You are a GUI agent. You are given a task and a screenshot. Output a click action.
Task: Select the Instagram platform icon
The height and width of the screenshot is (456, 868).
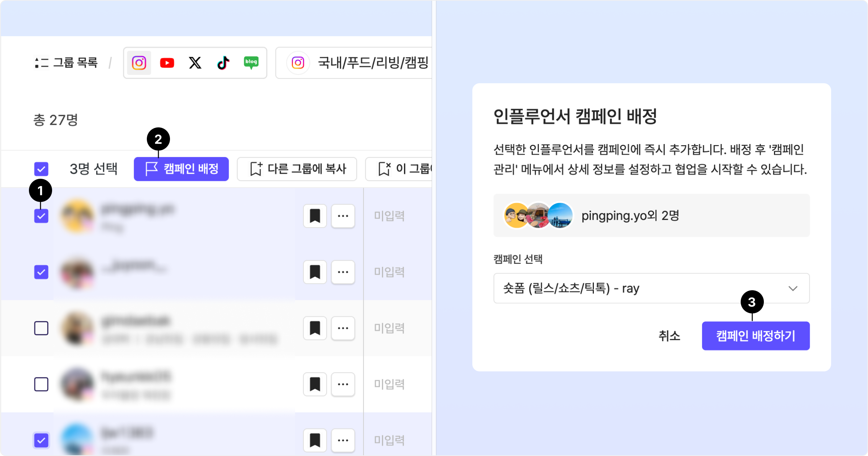click(x=139, y=63)
